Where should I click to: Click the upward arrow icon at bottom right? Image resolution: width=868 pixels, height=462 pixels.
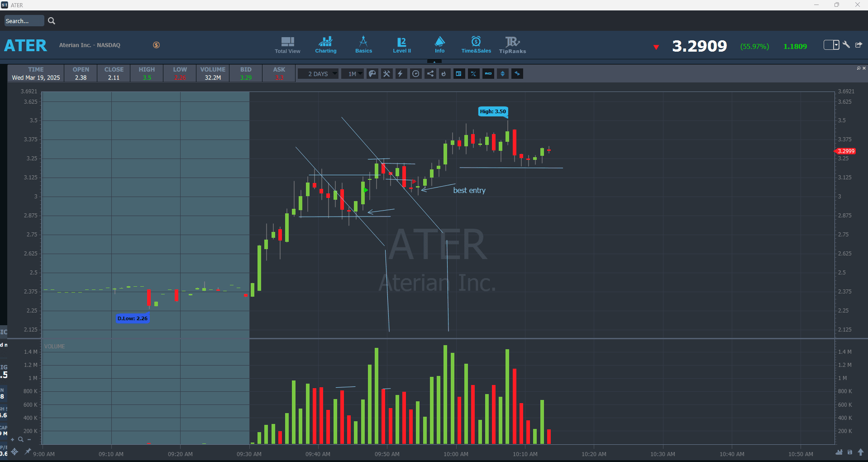point(861,452)
